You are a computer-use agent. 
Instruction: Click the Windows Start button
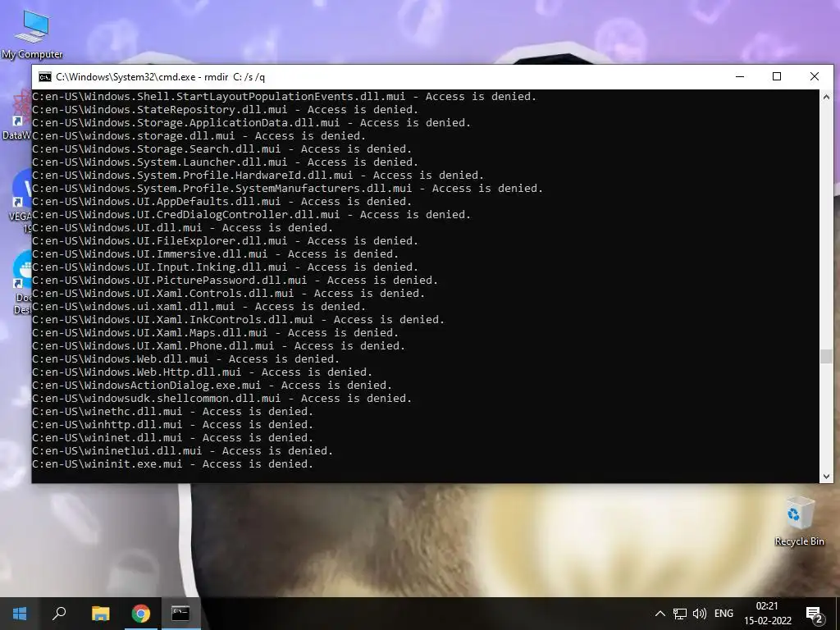point(20,614)
